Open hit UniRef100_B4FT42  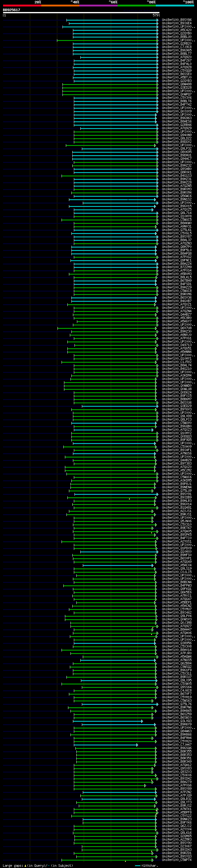pyautogui.click(x=176, y=104)
